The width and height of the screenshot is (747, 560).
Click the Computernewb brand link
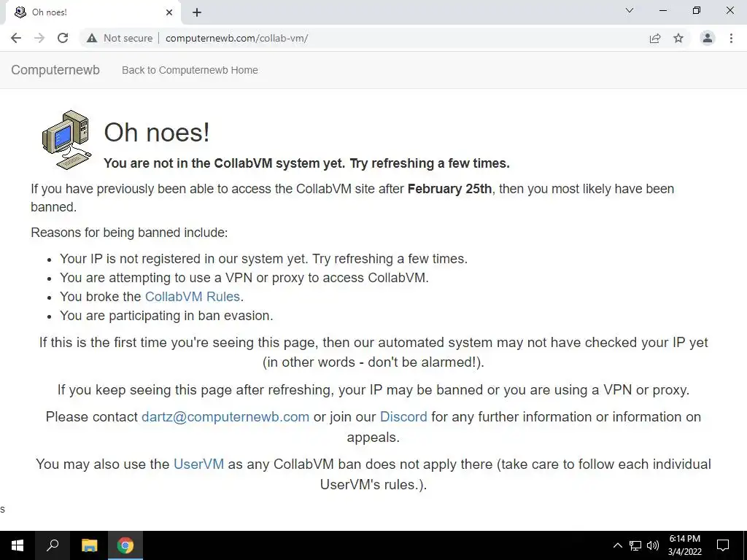tap(55, 70)
